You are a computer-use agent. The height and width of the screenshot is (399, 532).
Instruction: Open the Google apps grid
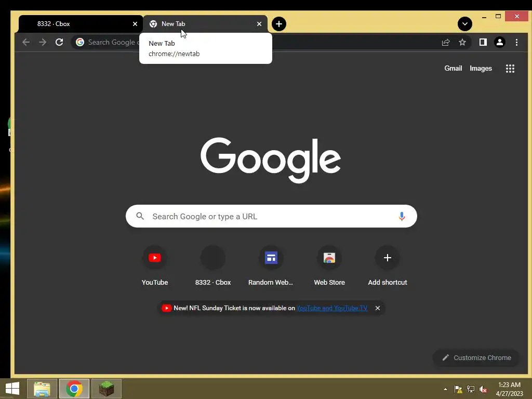click(x=510, y=69)
